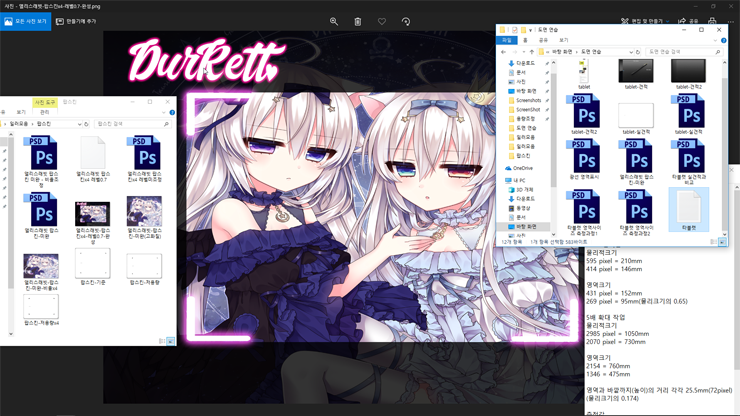Image resolution: width=740 pixels, height=416 pixels.
Task: Switch to large icons view in 탐스킨 window
Action: point(170,341)
